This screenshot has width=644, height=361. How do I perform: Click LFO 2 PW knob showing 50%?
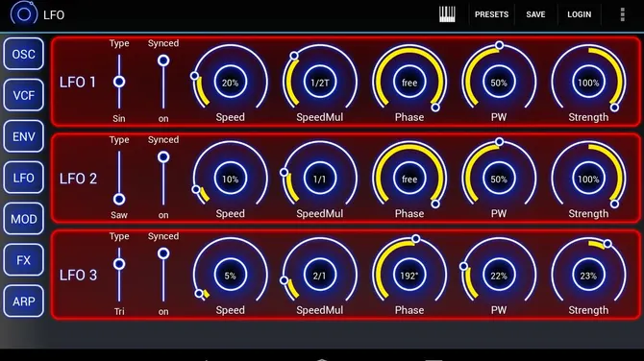tap(499, 179)
